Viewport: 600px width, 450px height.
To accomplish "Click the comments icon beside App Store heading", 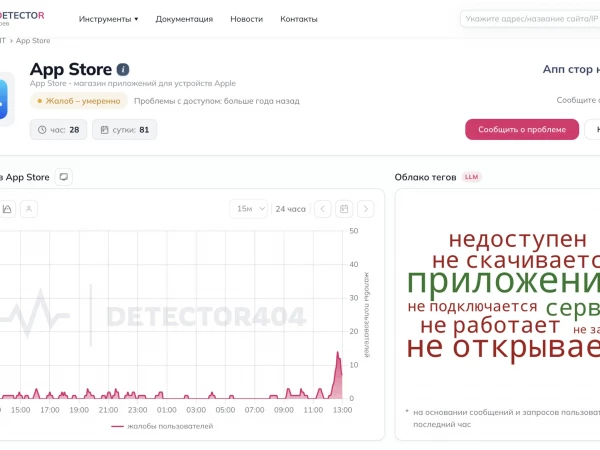I will tap(64, 177).
